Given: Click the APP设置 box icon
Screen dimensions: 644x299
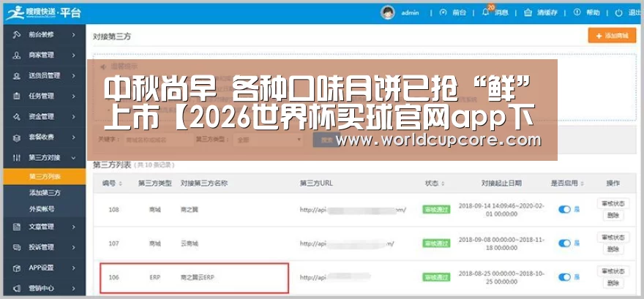Looking at the screenshot, I should coord(16,268).
